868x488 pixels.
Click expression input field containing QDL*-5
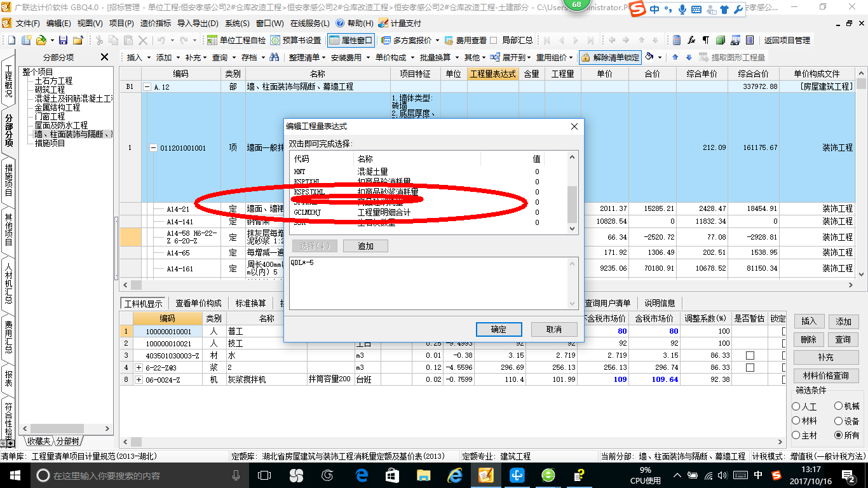click(x=433, y=283)
